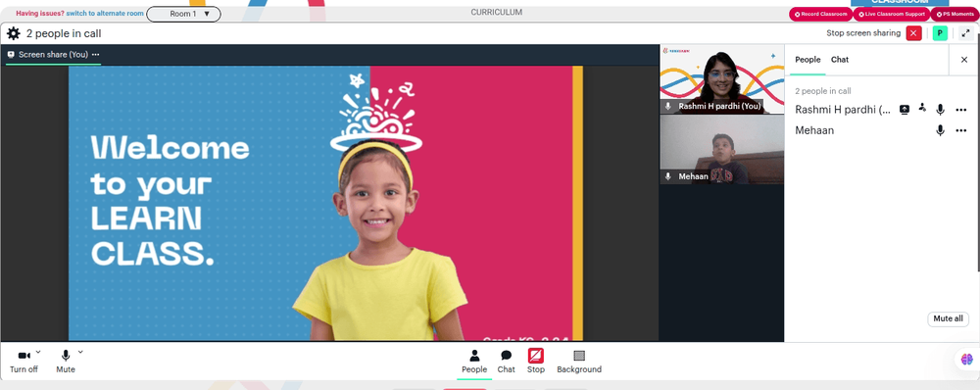The height and width of the screenshot is (390, 980).
Task: Click screen share icon in Rashmi's row
Action: pyautogui.click(x=904, y=110)
